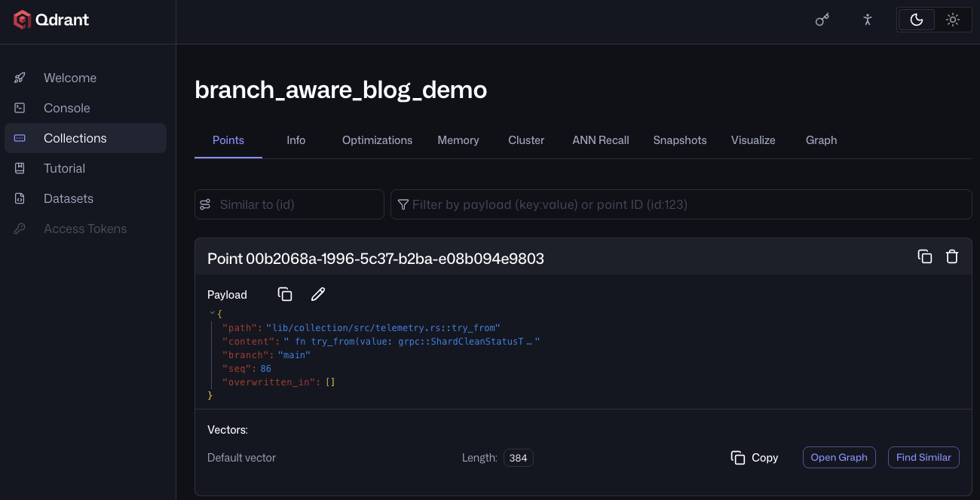This screenshot has height=500, width=980.
Task: Click the Find Similar button
Action: (x=923, y=457)
